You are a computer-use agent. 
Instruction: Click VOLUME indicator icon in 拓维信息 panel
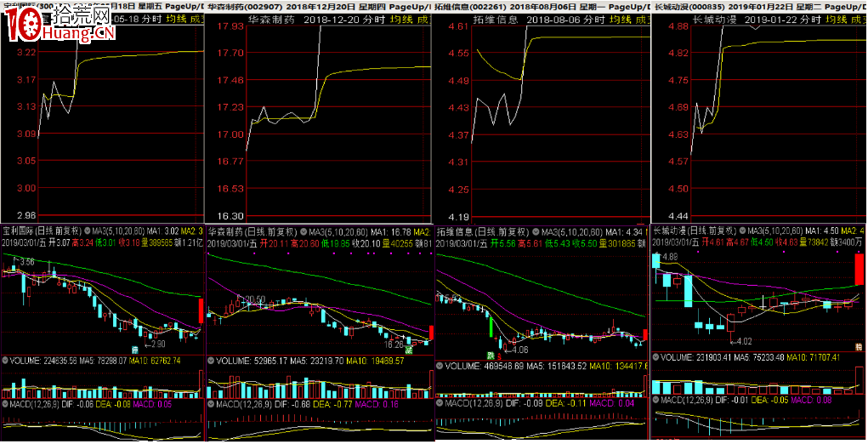click(440, 367)
